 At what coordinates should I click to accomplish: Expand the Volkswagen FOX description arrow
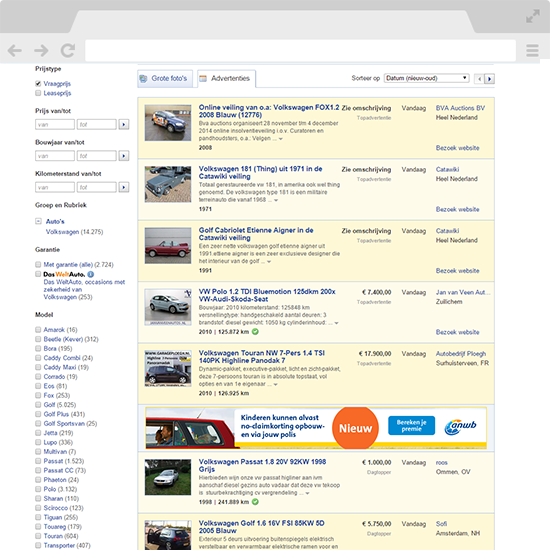coord(280,139)
